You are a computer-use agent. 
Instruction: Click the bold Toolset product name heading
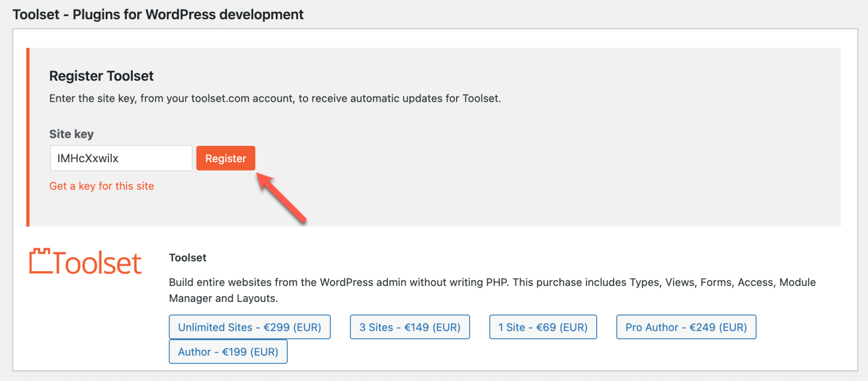point(187,257)
